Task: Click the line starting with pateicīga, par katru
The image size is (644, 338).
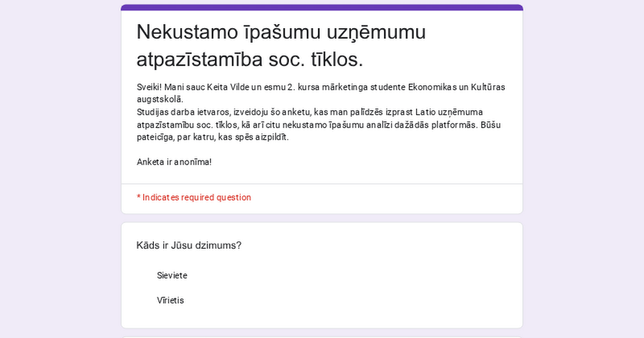Action: pyautogui.click(x=213, y=137)
